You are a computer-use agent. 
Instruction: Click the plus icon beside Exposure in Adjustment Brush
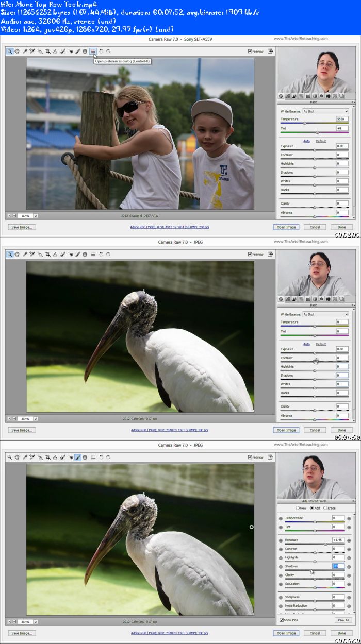click(349, 540)
